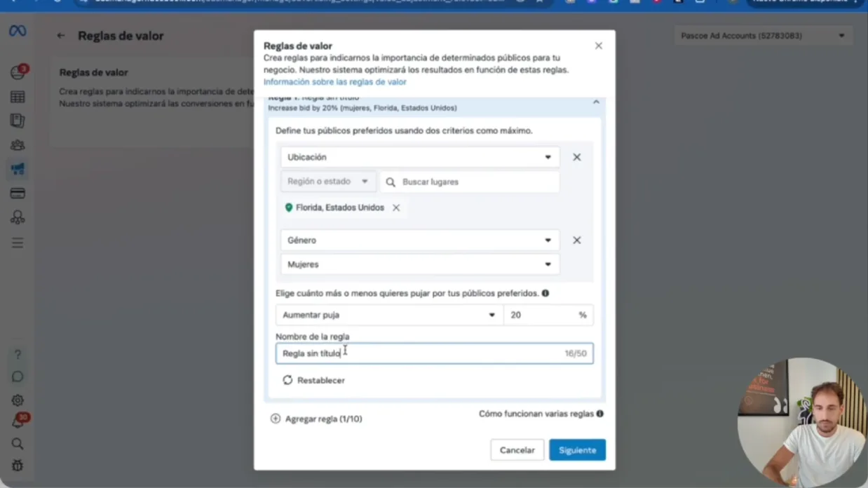Click the Siguiente button

coord(577,450)
